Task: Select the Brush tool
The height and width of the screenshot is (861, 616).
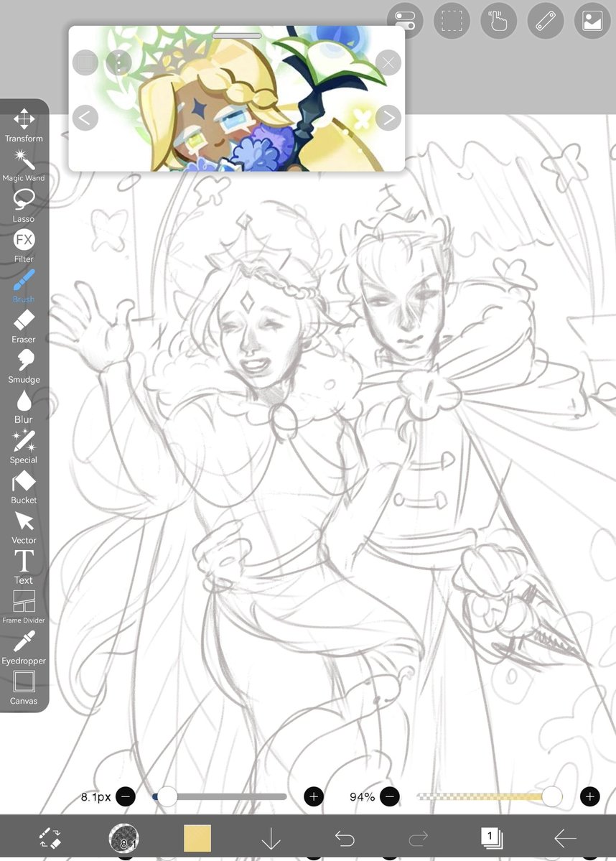Action: pyautogui.click(x=24, y=286)
